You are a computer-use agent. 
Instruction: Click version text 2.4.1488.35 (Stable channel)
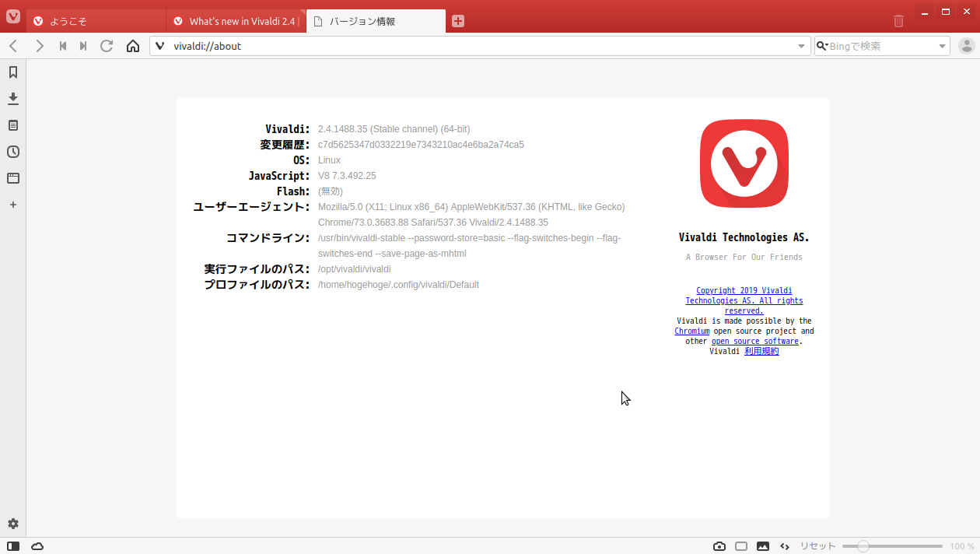click(394, 129)
